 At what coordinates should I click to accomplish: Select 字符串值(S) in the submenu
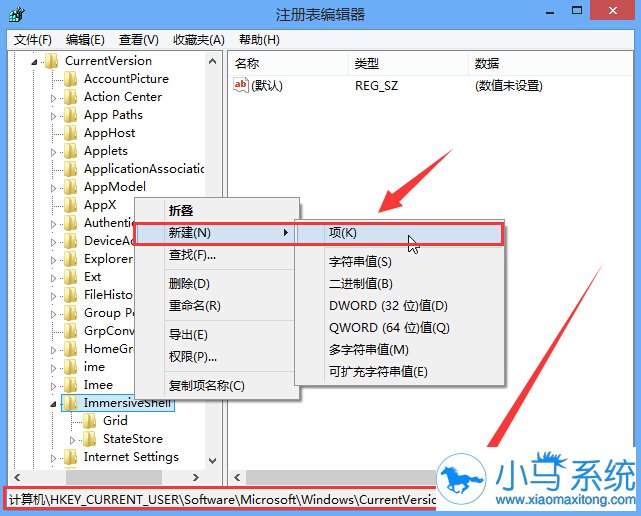point(399,262)
